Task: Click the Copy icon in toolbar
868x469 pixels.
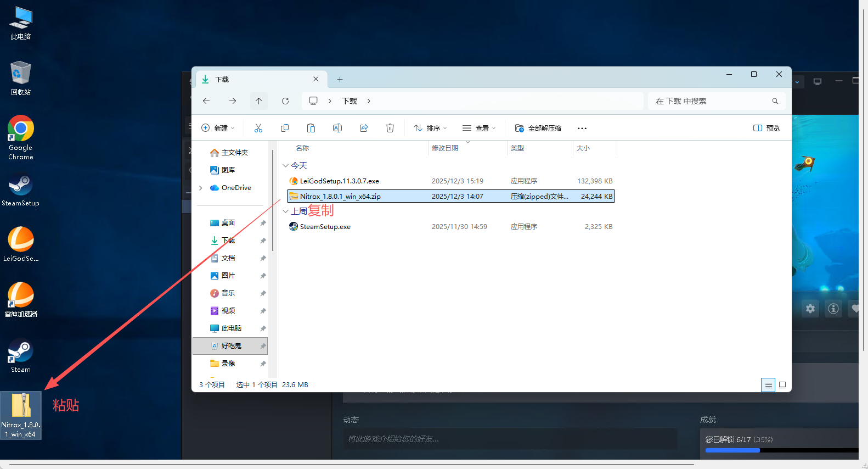Action: pyautogui.click(x=285, y=128)
